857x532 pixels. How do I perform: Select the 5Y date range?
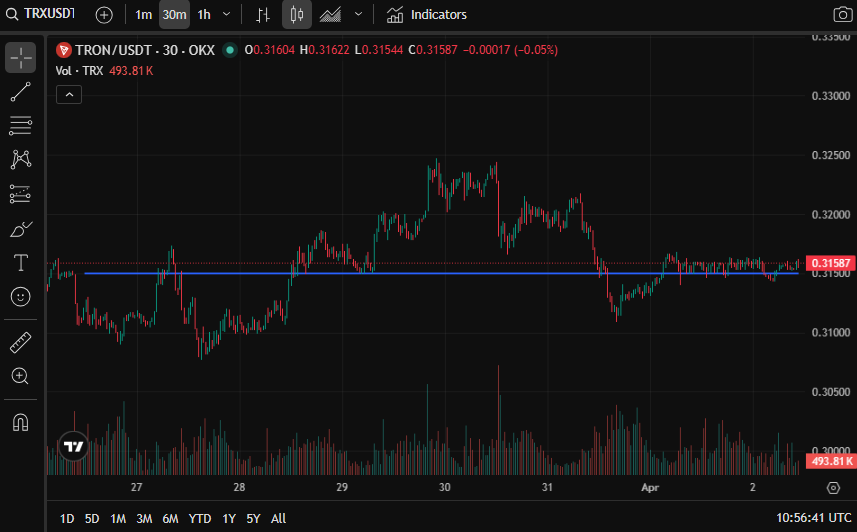pyautogui.click(x=254, y=518)
